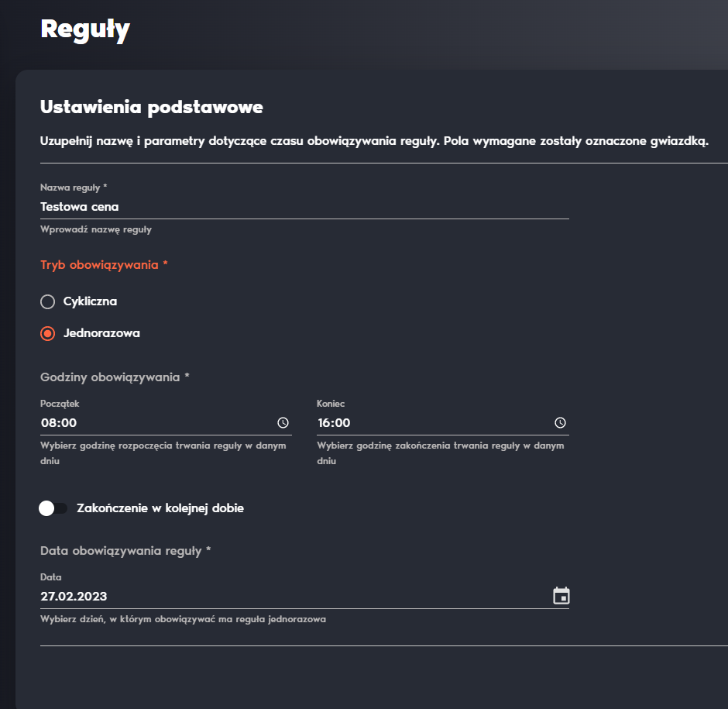
Task: Click the Zakończenie w kolejnej dobie label
Action: point(160,508)
